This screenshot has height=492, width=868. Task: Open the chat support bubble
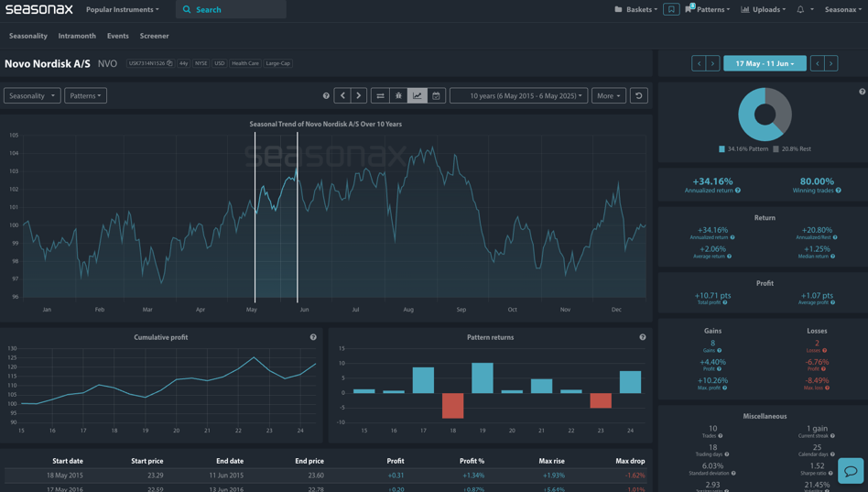pos(851,471)
